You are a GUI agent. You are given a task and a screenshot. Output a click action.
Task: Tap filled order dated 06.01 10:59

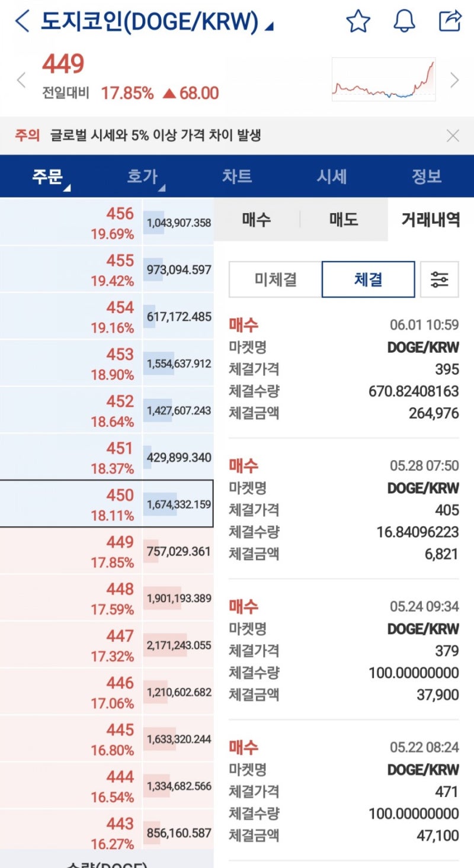click(344, 369)
